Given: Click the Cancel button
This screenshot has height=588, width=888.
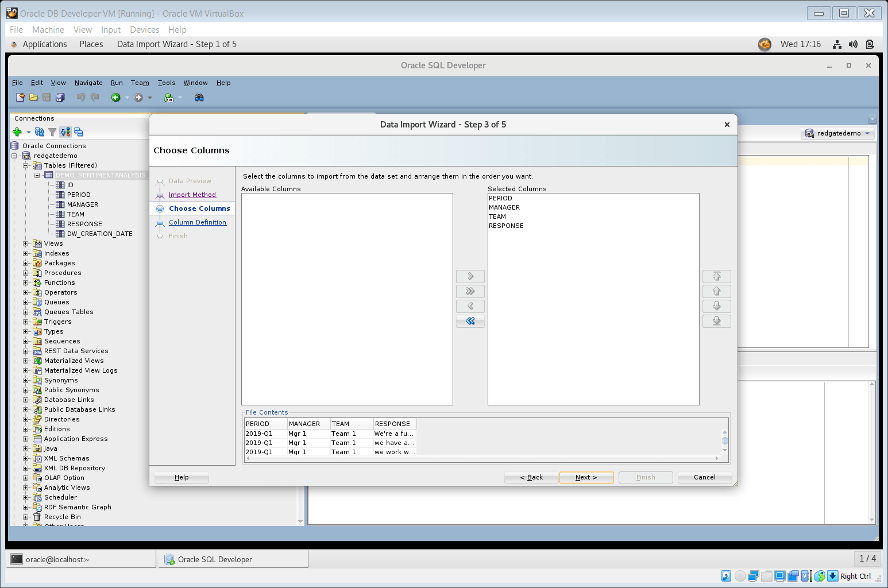Looking at the screenshot, I should [705, 477].
